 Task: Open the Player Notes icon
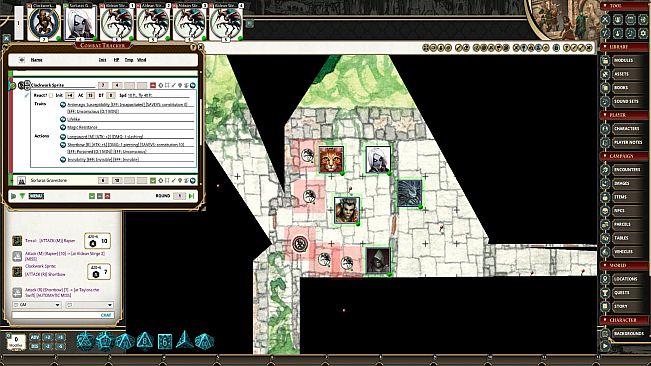click(605, 142)
